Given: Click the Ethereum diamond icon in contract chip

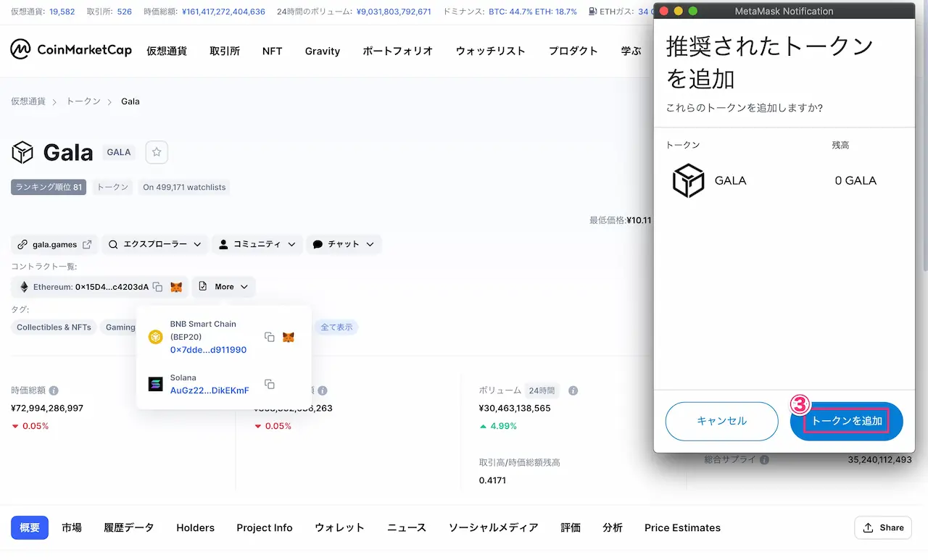Looking at the screenshot, I should click(x=24, y=287).
